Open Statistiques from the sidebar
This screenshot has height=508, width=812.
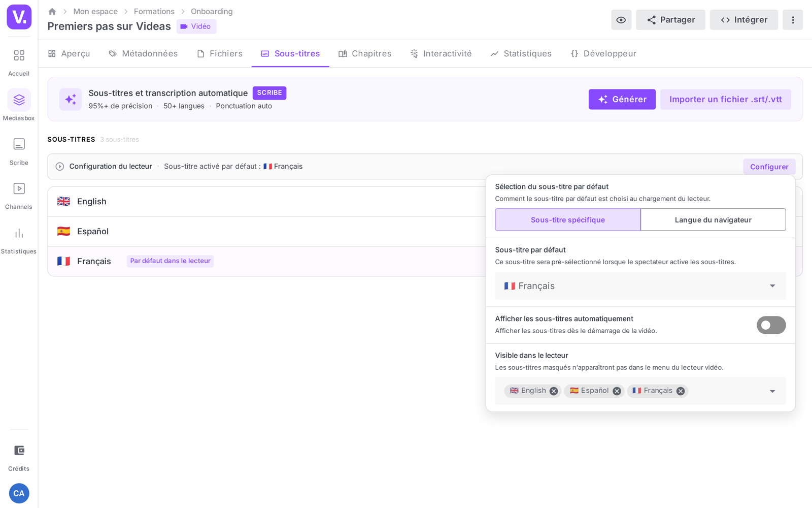click(x=19, y=241)
